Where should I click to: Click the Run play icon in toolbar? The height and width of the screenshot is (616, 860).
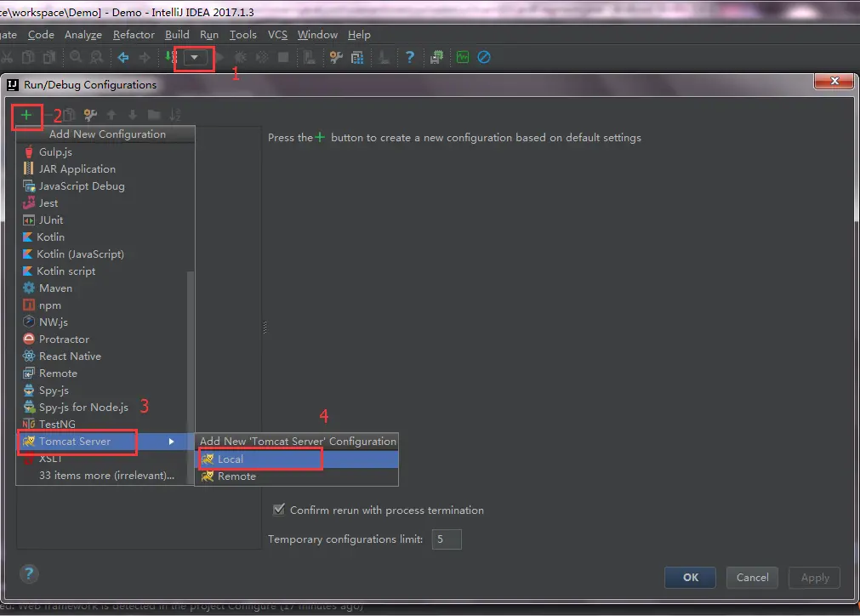[219, 57]
